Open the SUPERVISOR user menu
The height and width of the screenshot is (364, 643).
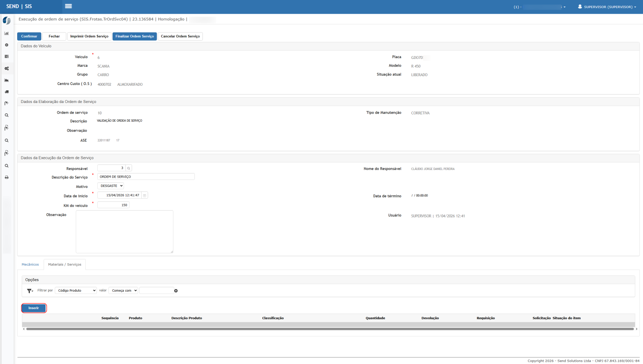607,7
